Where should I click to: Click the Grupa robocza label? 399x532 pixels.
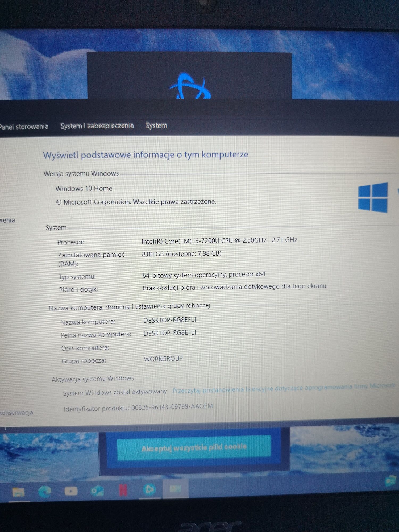pos(84,361)
